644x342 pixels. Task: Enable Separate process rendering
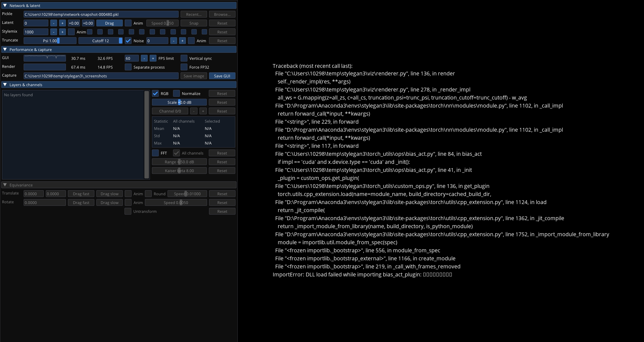(x=128, y=67)
